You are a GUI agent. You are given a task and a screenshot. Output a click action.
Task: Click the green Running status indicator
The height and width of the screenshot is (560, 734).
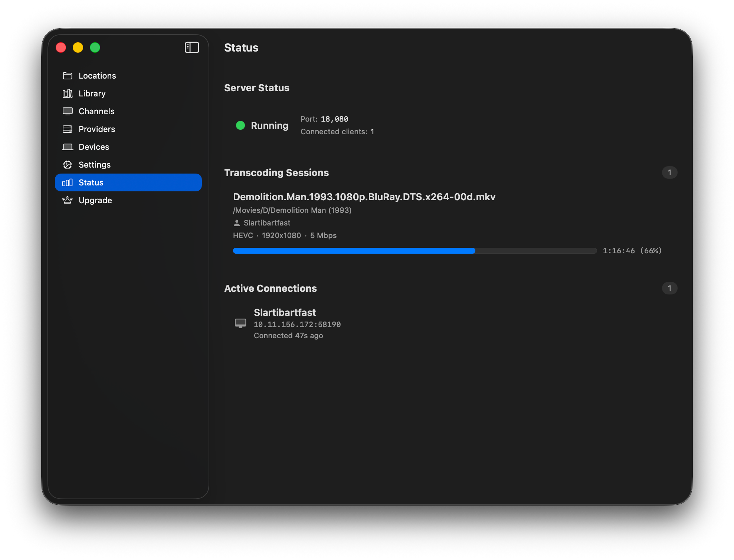[x=240, y=125]
